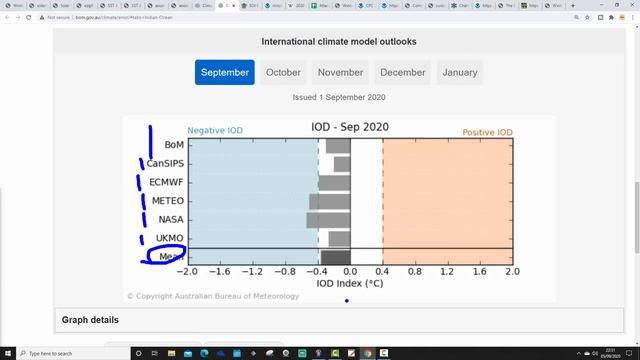Screen dimensions: 640x360
Task: Click the carousel dot below the chart
Action: 347,301
